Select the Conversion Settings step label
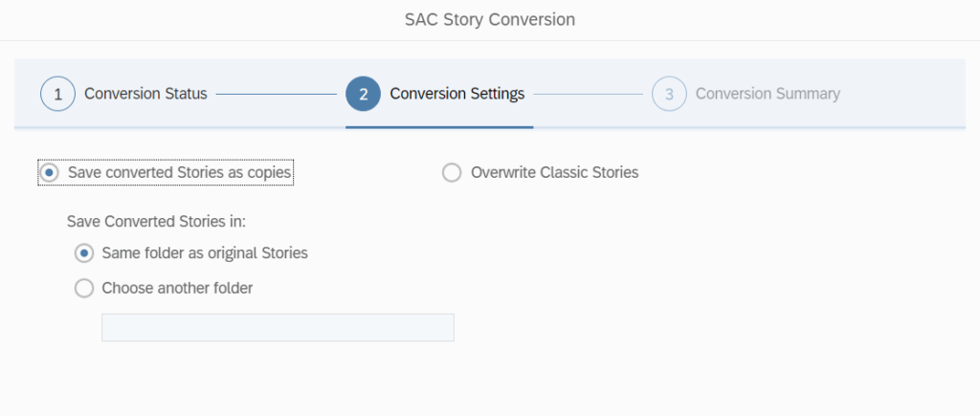 point(457,94)
